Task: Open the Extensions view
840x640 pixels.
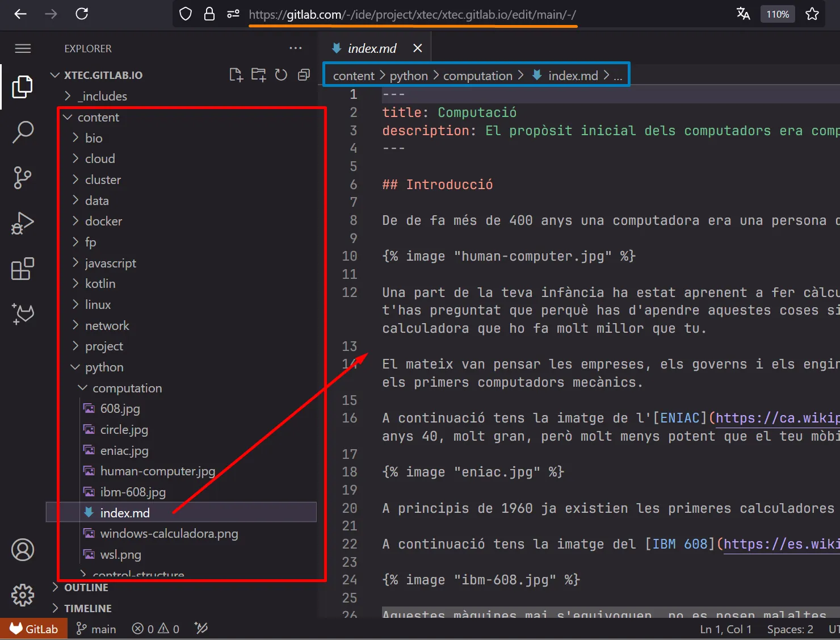Action: (x=23, y=269)
